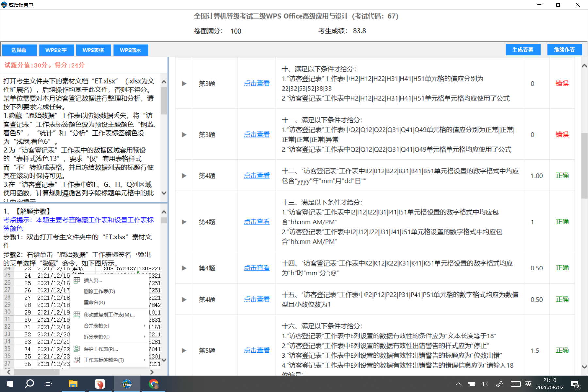The image size is (588, 392).
Task: Click the score 1.00 cell
Action: (537, 176)
